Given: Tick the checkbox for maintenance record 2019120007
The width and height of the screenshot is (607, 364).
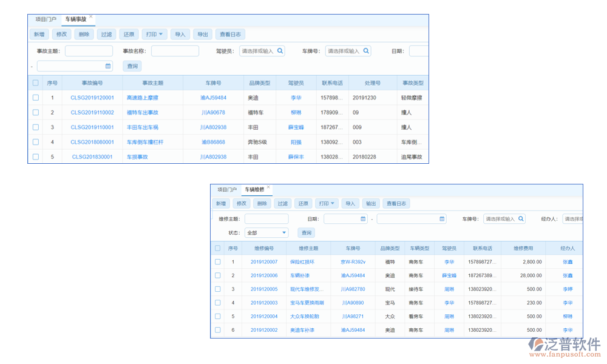Looking at the screenshot, I should coord(217,261).
